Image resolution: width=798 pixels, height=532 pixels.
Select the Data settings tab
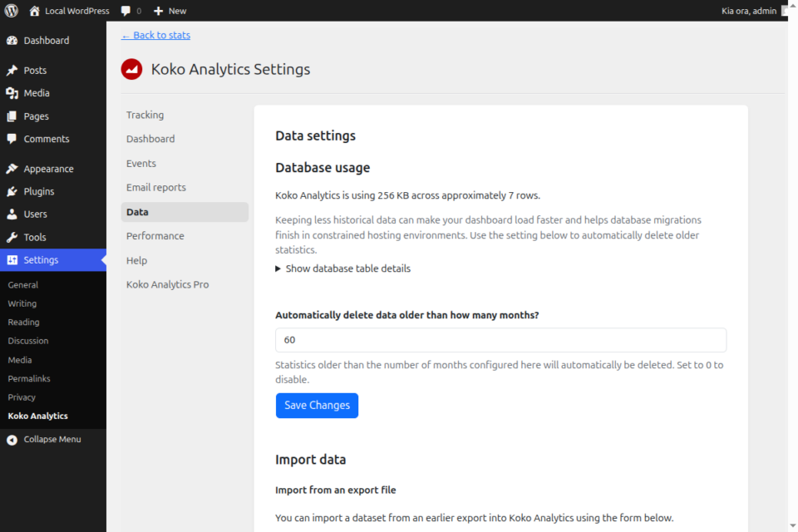(x=185, y=212)
